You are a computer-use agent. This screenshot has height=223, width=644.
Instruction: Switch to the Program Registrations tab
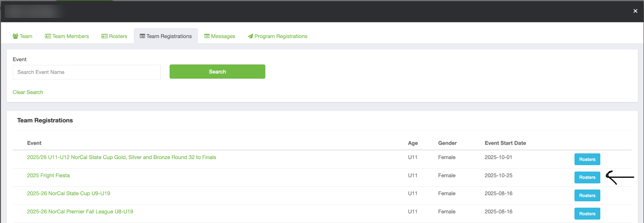[277, 36]
